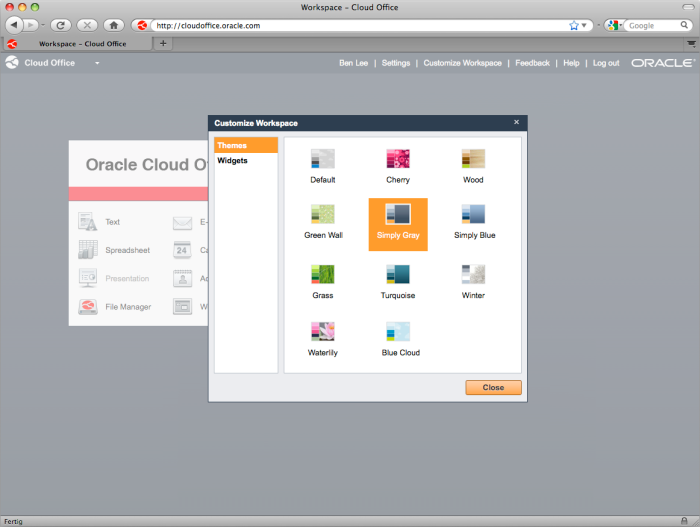
Task: Open the Presentation app icon
Action: [x=88, y=278]
